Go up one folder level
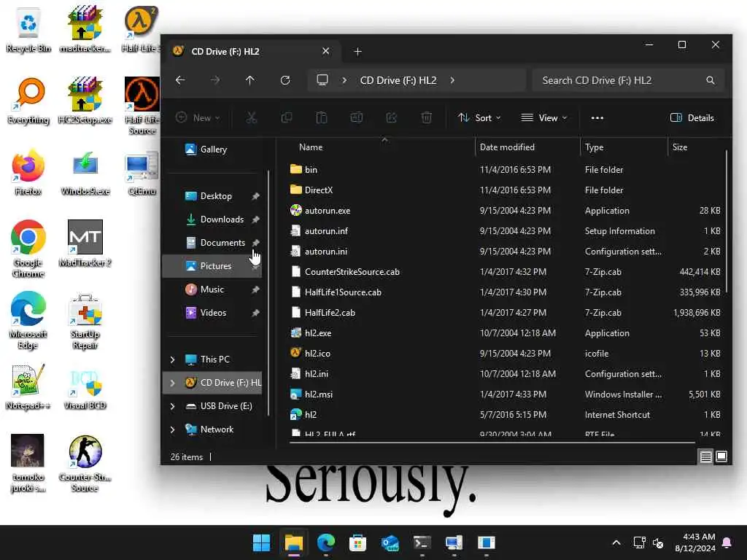 [249, 80]
